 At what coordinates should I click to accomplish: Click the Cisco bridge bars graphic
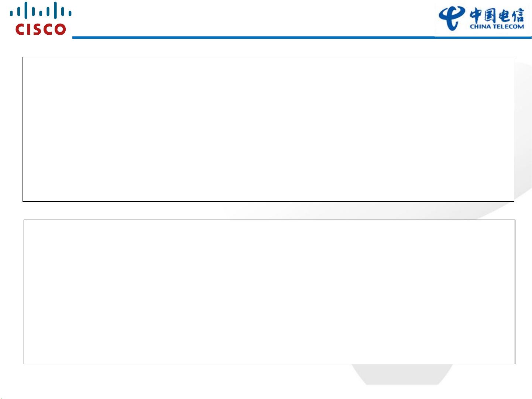41,10
